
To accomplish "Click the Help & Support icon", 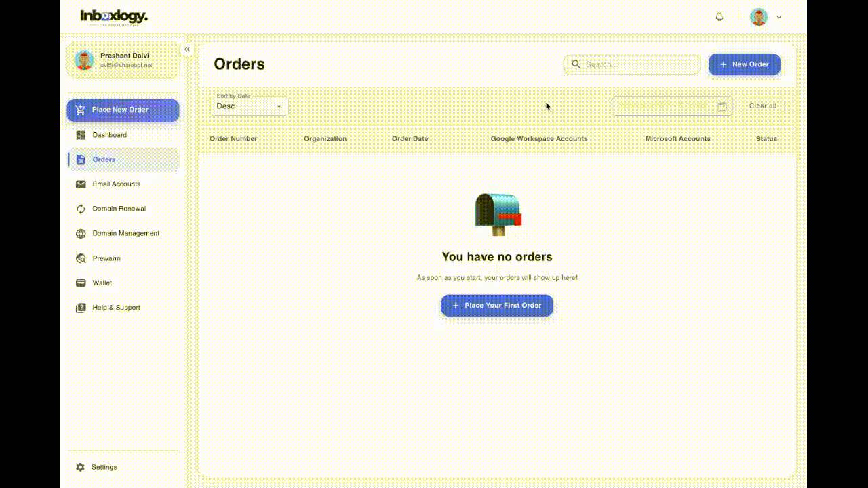I will pos(81,308).
